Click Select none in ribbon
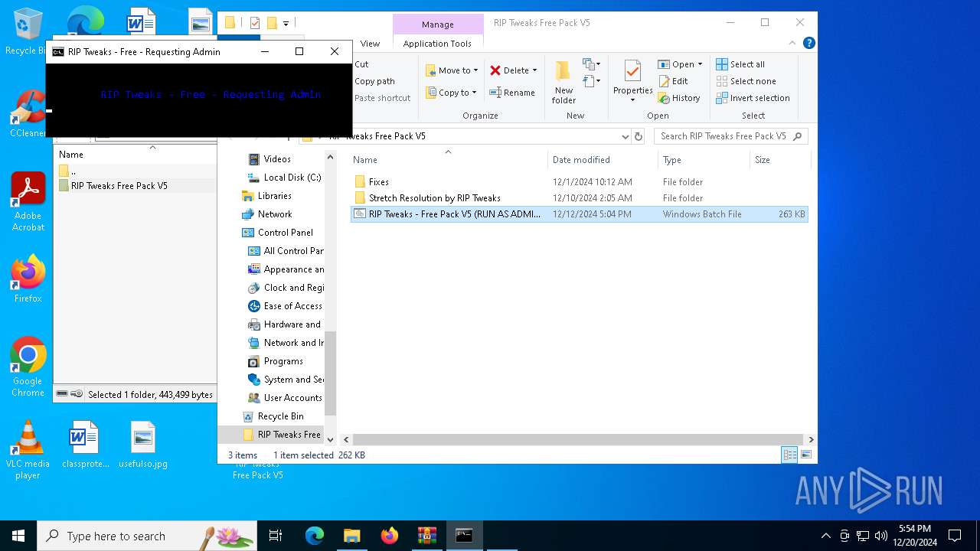Image resolution: width=980 pixels, height=551 pixels. [746, 81]
